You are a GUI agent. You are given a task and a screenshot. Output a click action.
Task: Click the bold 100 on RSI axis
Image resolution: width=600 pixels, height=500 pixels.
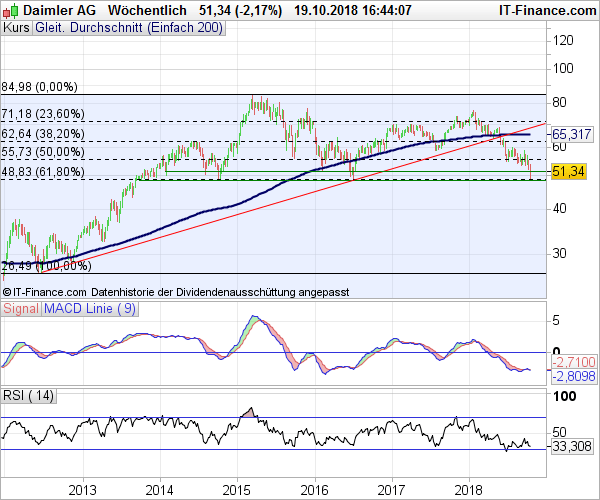tap(564, 397)
